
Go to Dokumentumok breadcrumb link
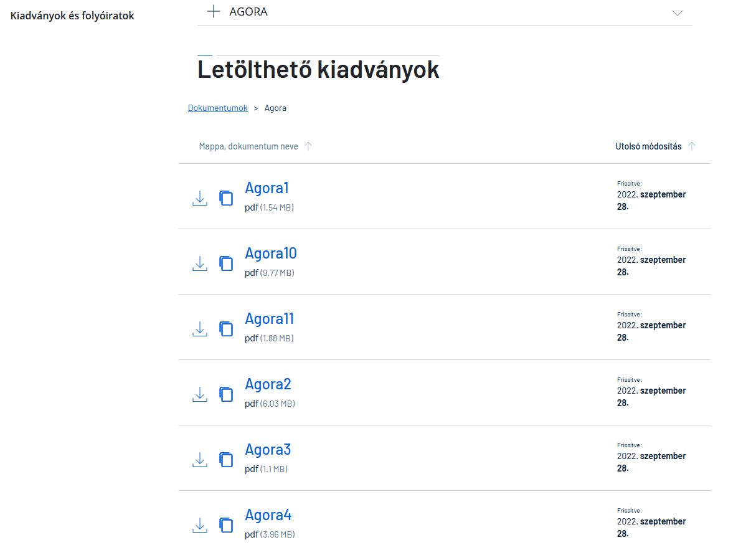(x=218, y=108)
